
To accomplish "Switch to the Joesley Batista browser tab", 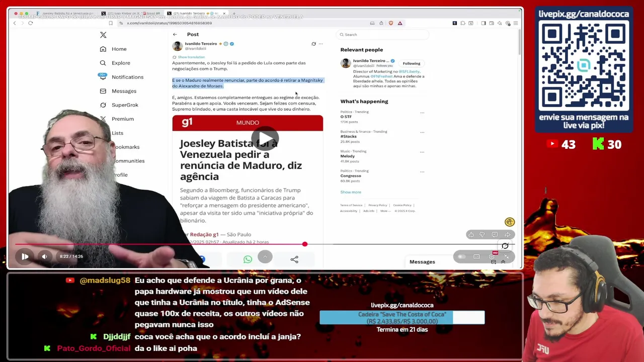I will (x=64, y=13).
